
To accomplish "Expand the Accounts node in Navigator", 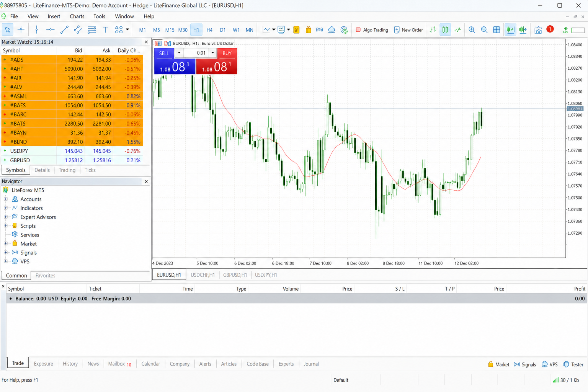I will (x=6, y=199).
